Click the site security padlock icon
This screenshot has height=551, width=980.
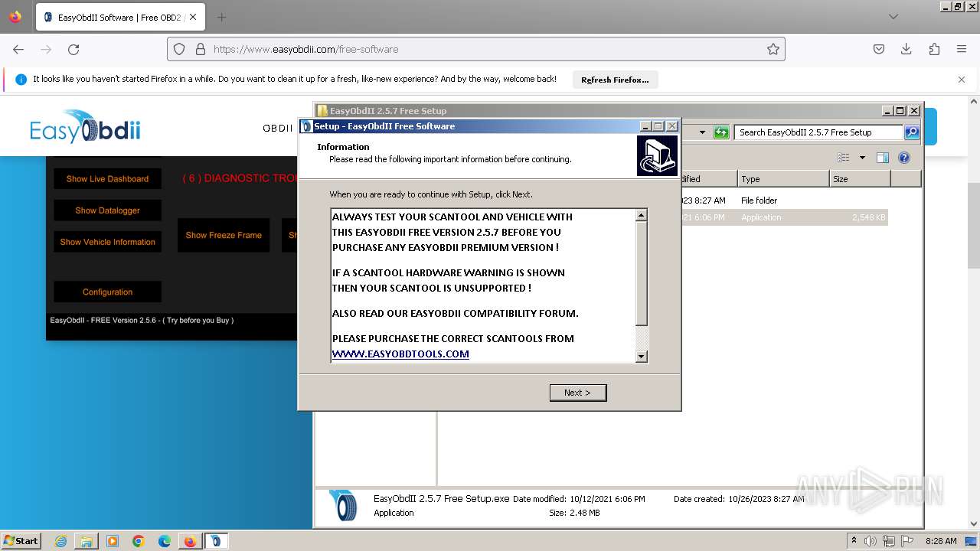(201, 49)
